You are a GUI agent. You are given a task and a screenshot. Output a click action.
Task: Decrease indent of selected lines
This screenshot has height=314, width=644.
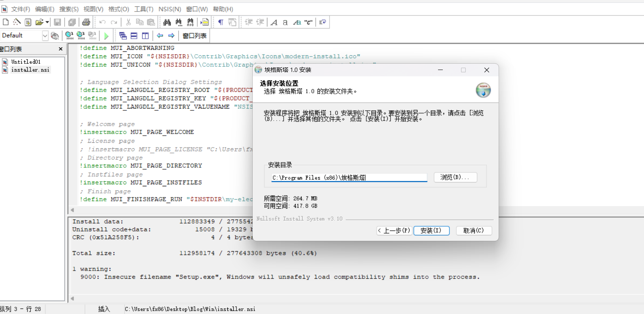(x=260, y=22)
